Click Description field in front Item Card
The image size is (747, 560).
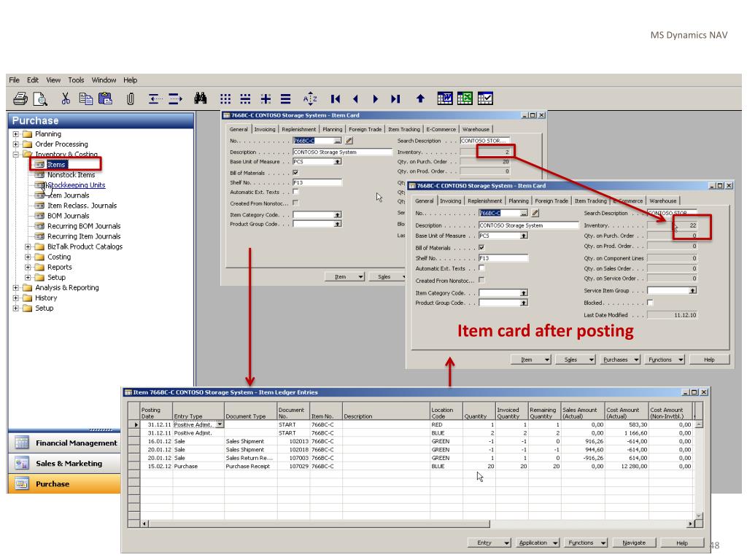pos(528,225)
